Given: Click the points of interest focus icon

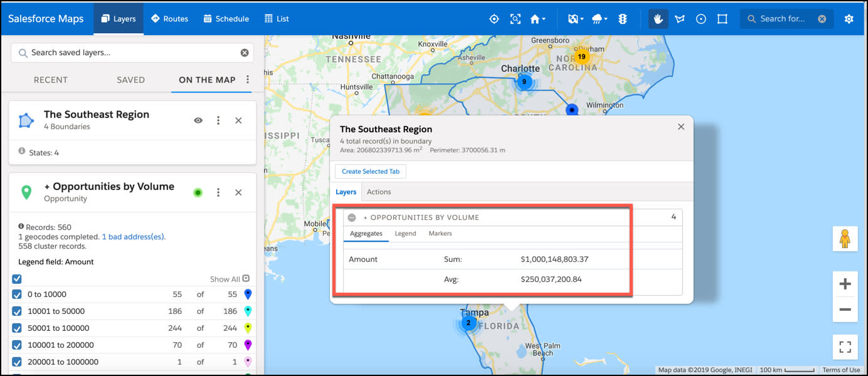Looking at the screenshot, I should pos(516,19).
